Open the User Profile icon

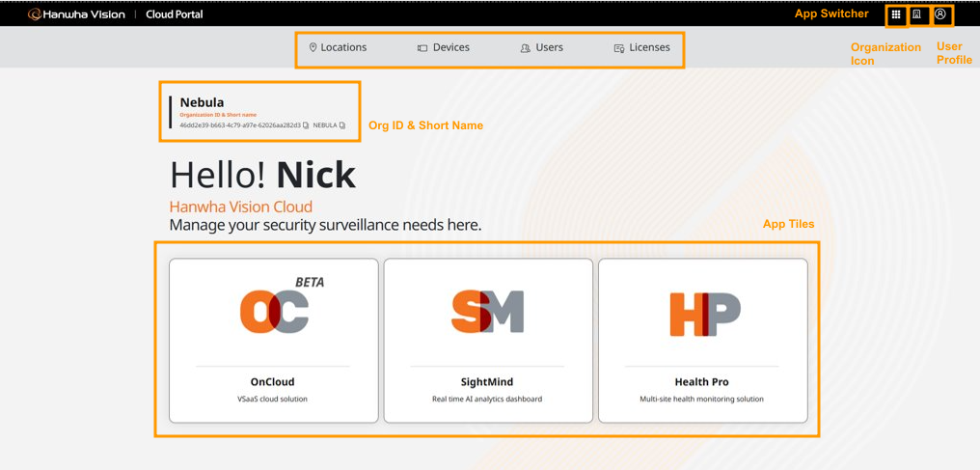[x=940, y=14]
